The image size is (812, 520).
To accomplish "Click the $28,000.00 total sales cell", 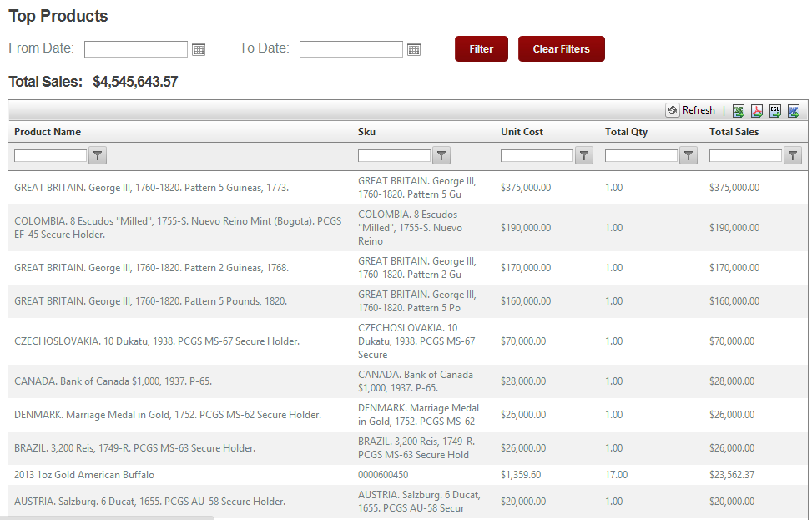I will pos(732,381).
